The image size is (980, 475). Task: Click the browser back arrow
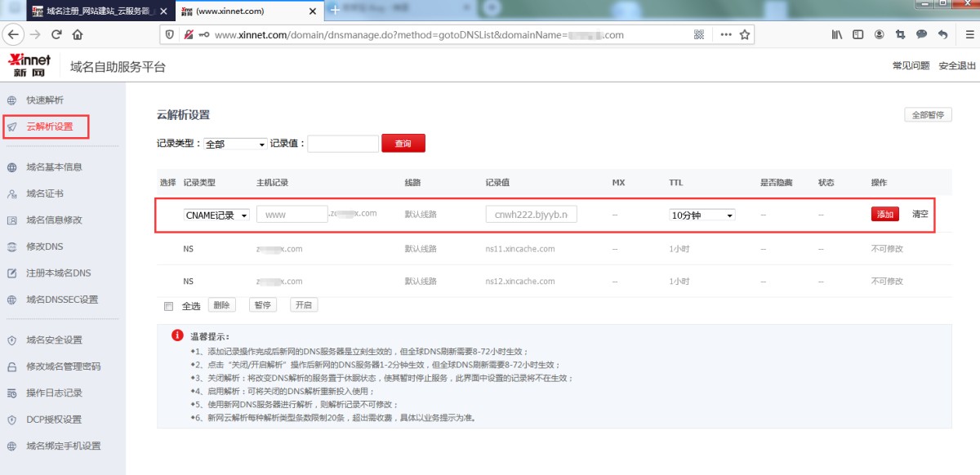click(x=13, y=34)
